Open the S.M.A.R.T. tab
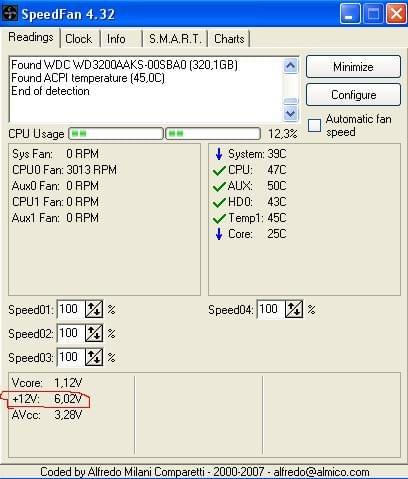 pos(175,39)
